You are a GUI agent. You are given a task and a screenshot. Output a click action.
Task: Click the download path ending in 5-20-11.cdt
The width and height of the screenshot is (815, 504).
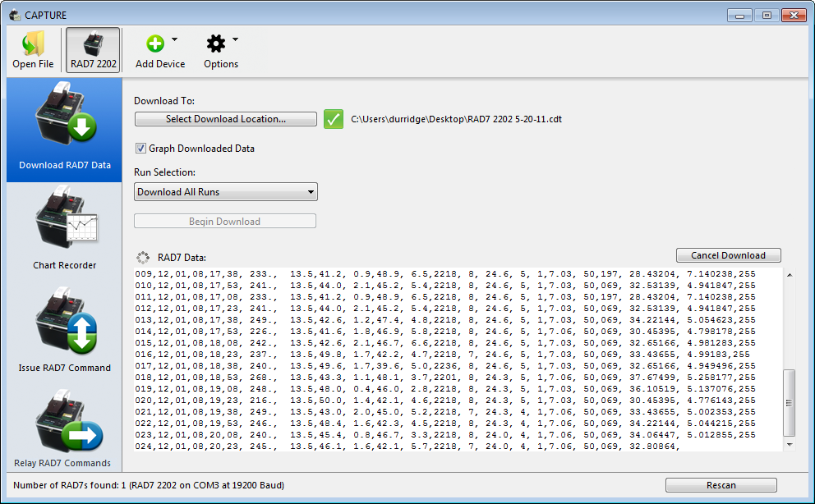point(456,119)
